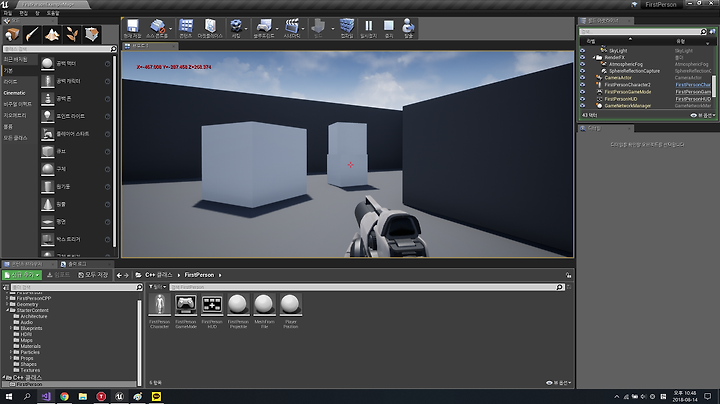Expand the Particles folder in content tree
Screen dimensions: 720x404
[x=11, y=352]
